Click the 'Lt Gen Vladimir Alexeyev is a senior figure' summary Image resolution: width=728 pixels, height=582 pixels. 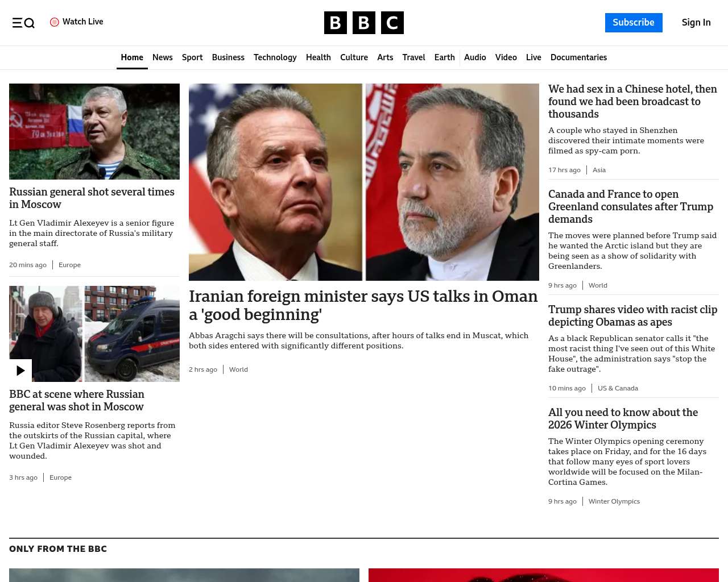click(x=92, y=233)
